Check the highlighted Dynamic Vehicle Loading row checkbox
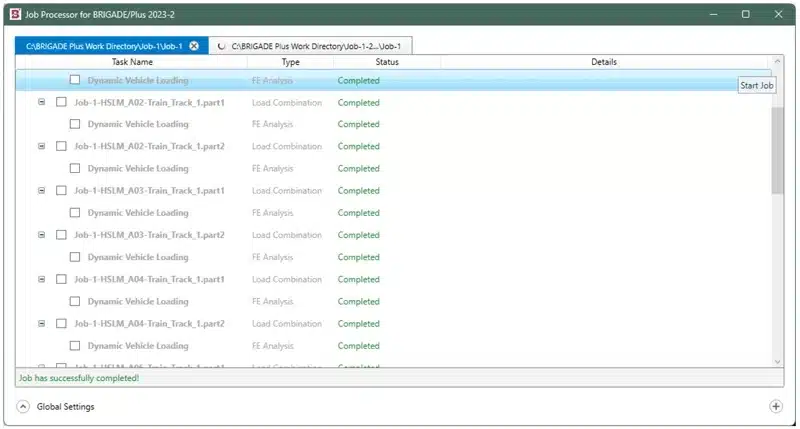This screenshot has width=800, height=429. point(75,80)
